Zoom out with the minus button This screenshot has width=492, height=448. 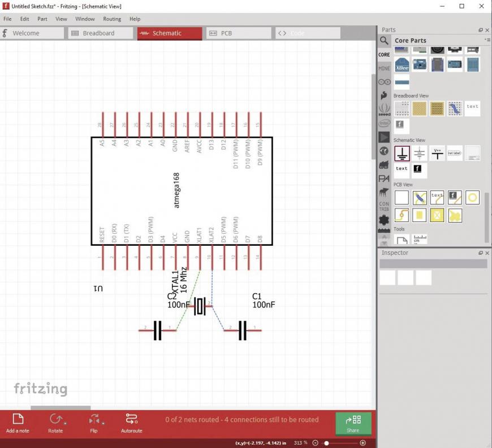316,443
